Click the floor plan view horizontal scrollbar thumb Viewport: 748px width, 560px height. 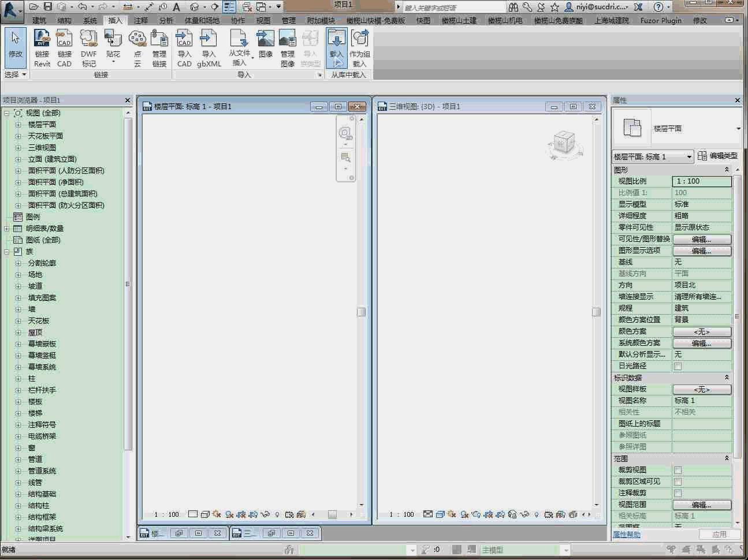332,514
